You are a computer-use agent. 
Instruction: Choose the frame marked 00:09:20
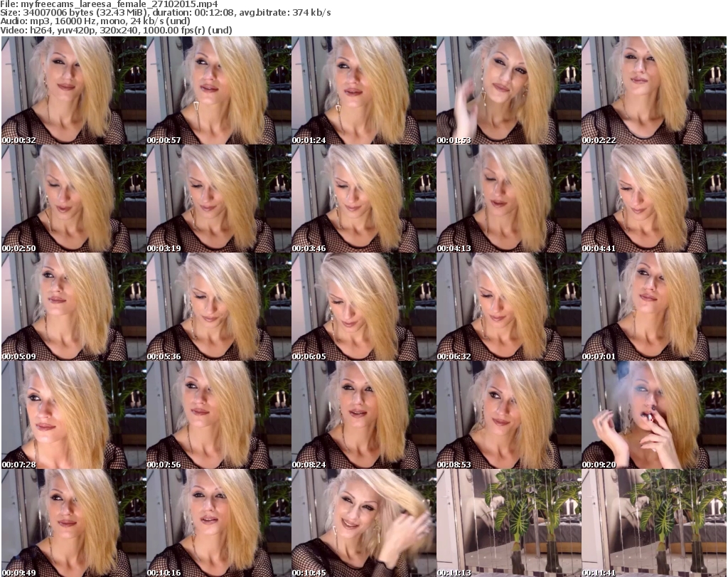(x=654, y=415)
